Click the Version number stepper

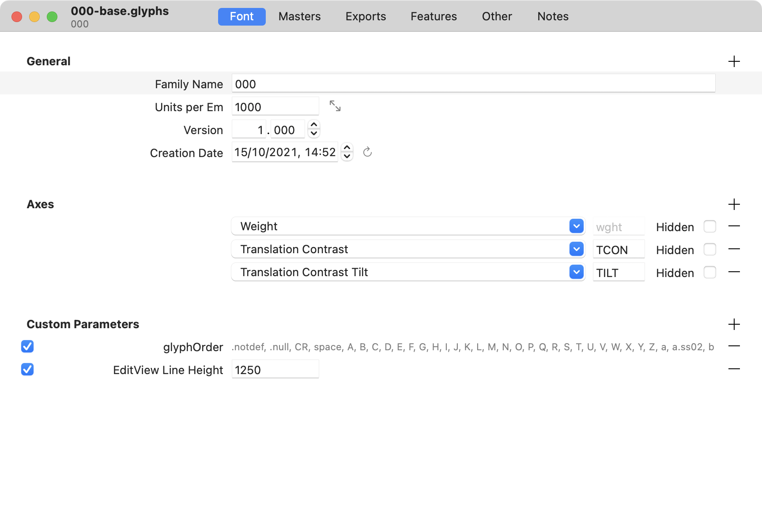coord(314,129)
